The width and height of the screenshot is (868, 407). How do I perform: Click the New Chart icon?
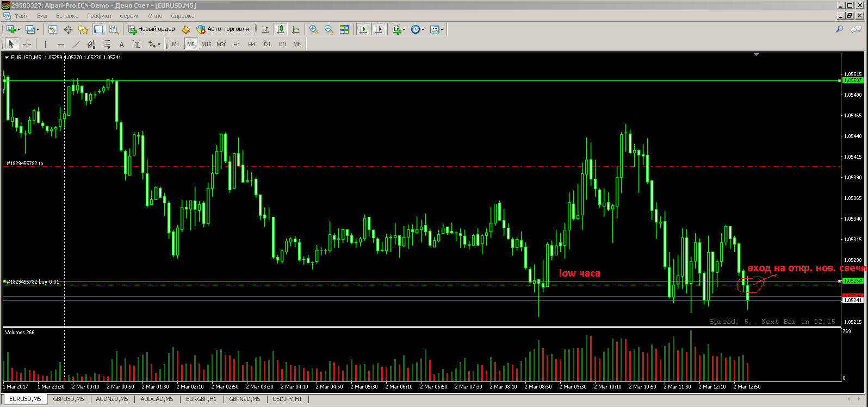pos(10,29)
